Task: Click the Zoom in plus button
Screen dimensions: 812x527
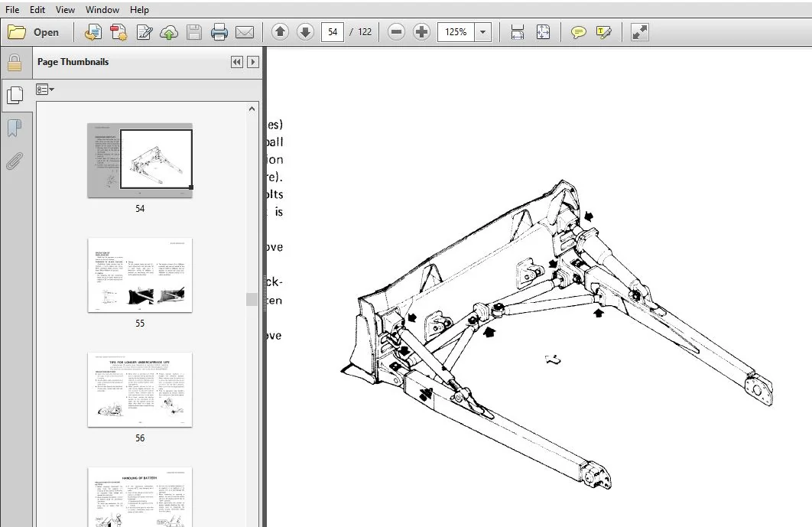Action: tap(421, 32)
